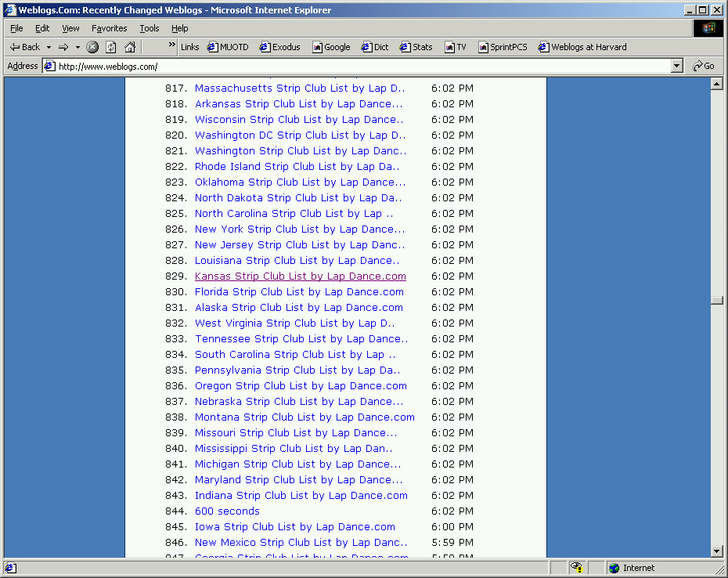Open the SprintPCS links bar shortcut
Viewport: 728px width, 578px height.
coord(503,47)
